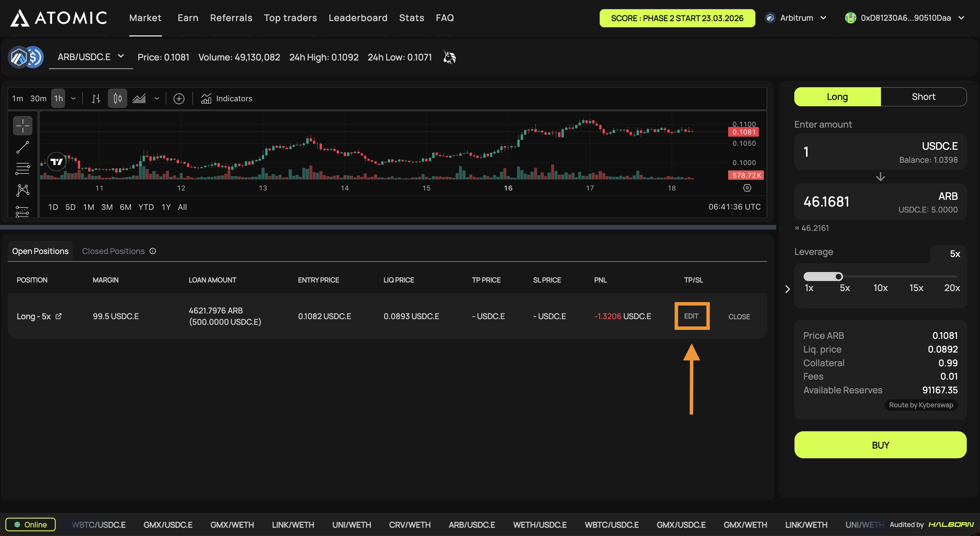This screenshot has height=536, width=980.
Task: Select Long order side
Action: pyautogui.click(x=837, y=97)
